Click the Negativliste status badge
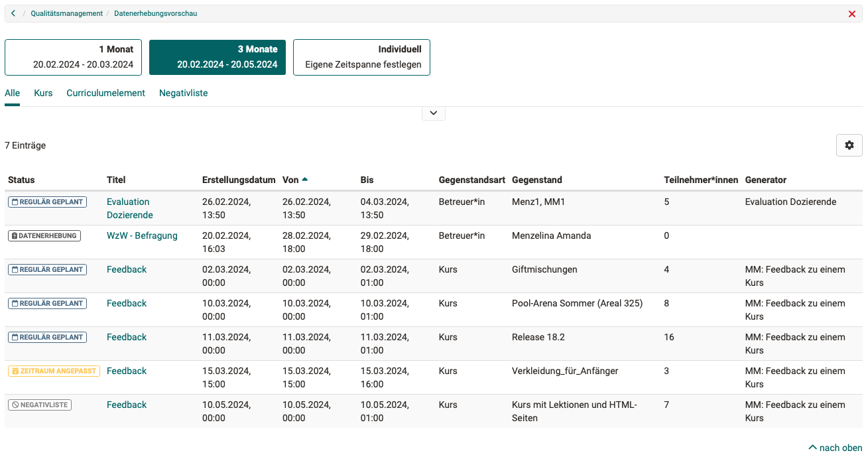The image size is (868, 459). pyautogui.click(x=40, y=405)
